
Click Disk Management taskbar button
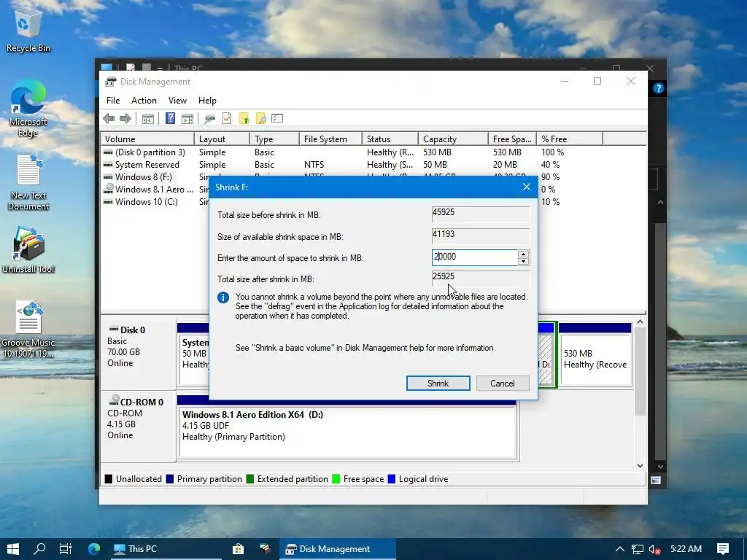337,549
